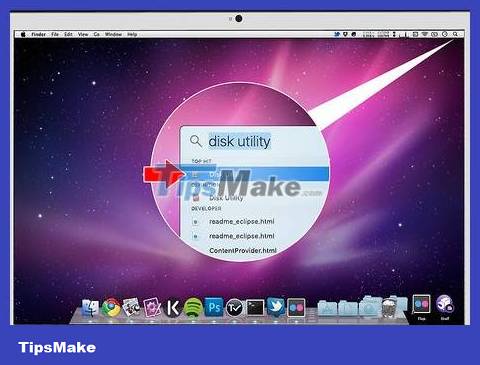Open the second folder stack in Dock
Image resolution: width=480 pixels, height=365 pixels.
pos(348,307)
